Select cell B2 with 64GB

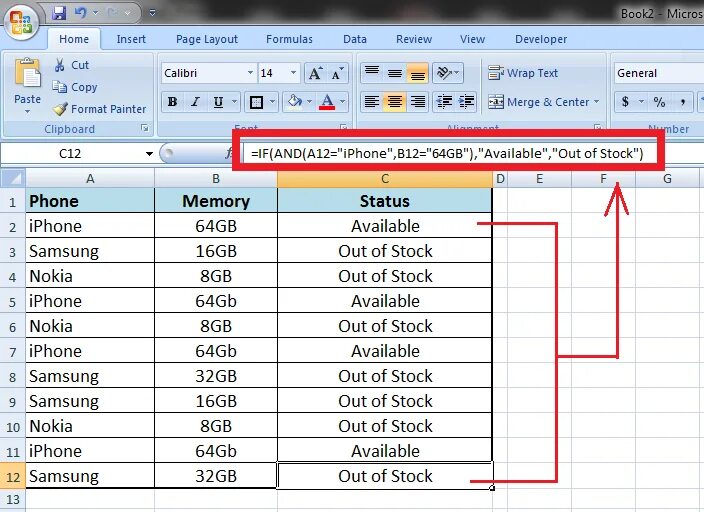pos(216,226)
